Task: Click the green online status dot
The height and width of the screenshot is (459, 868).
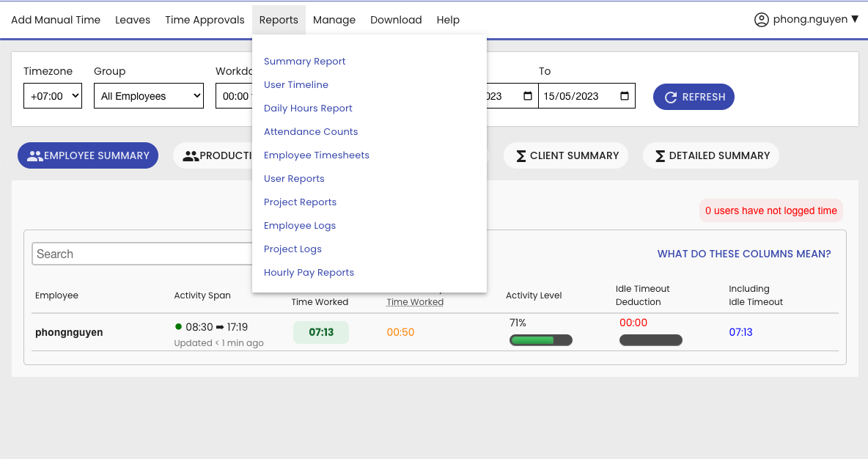Action: (x=178, y=326)
